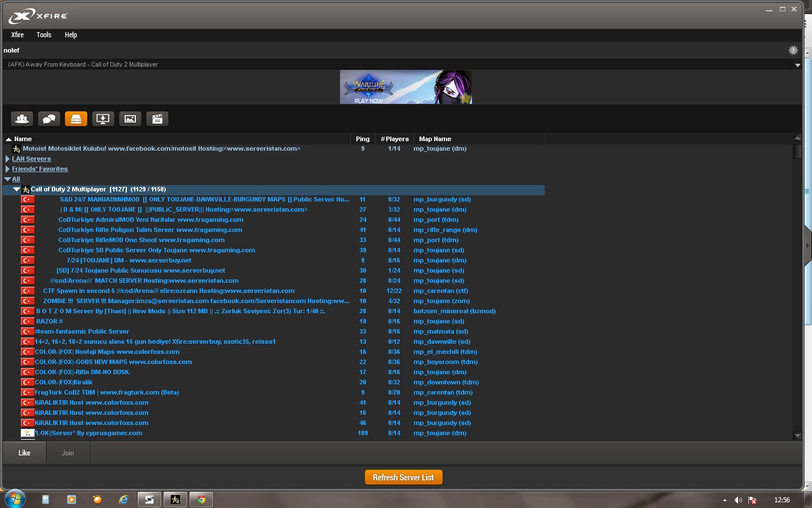812x508 pixels.
Task: Expand the right side panel handle
Action: click(x=807, y=246)
